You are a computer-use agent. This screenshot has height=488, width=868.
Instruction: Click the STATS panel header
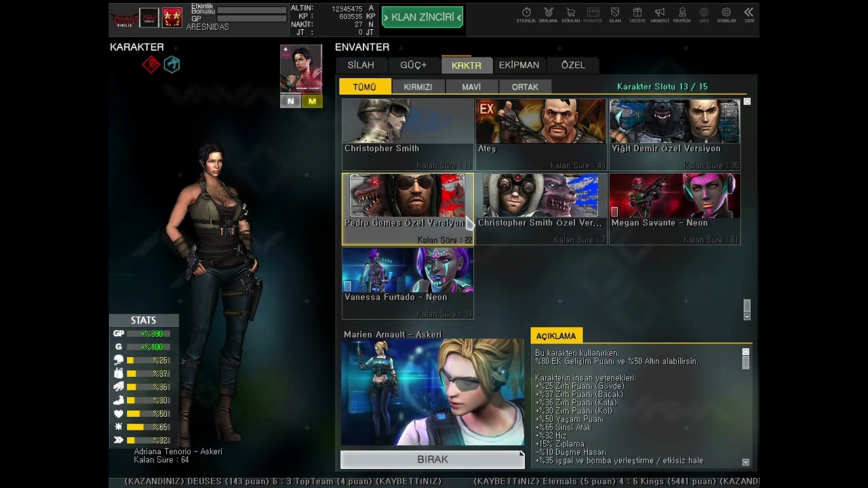(x=144, y=321)
